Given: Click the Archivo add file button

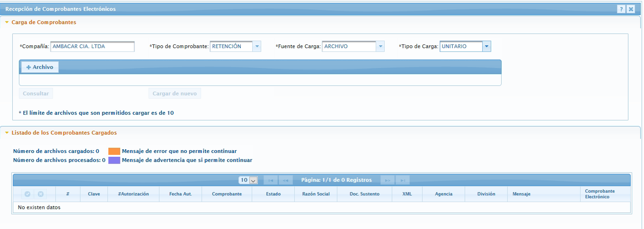Looking at the screenshot, I should point(40,68).
